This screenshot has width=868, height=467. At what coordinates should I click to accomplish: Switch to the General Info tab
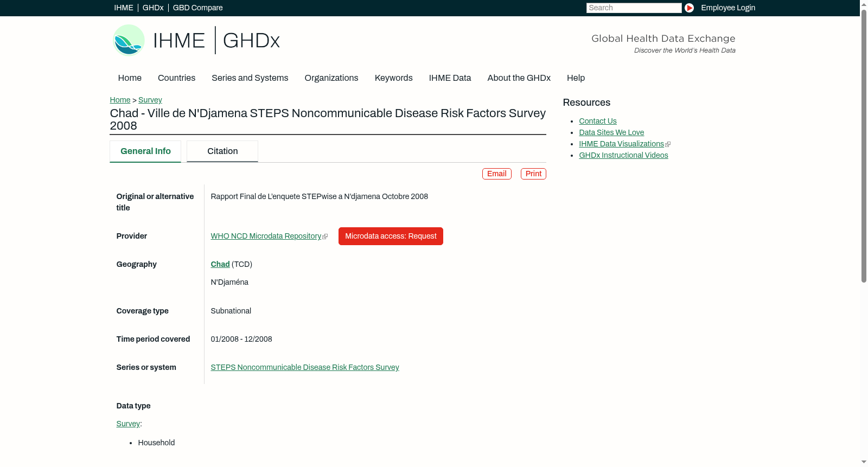click(x=145, y=151)
